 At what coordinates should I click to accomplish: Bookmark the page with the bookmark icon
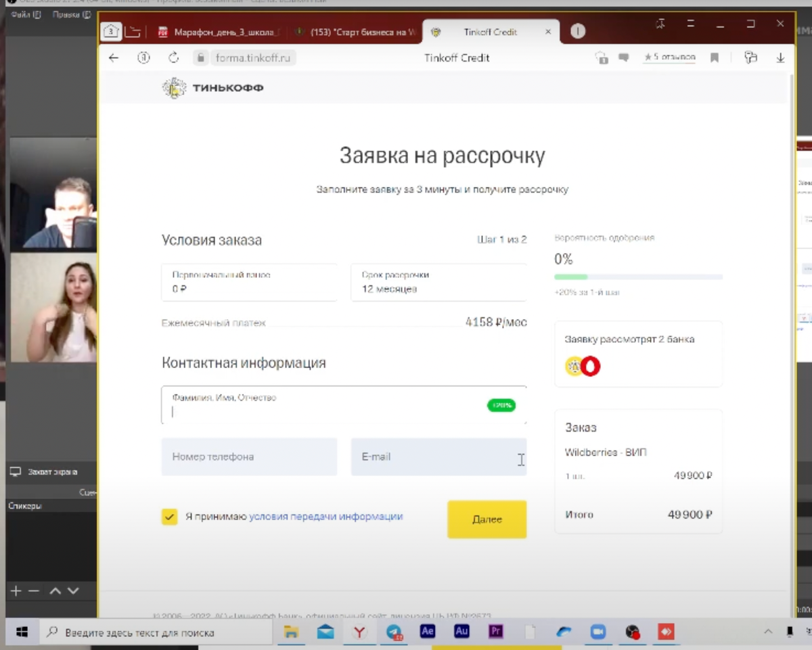714,58
